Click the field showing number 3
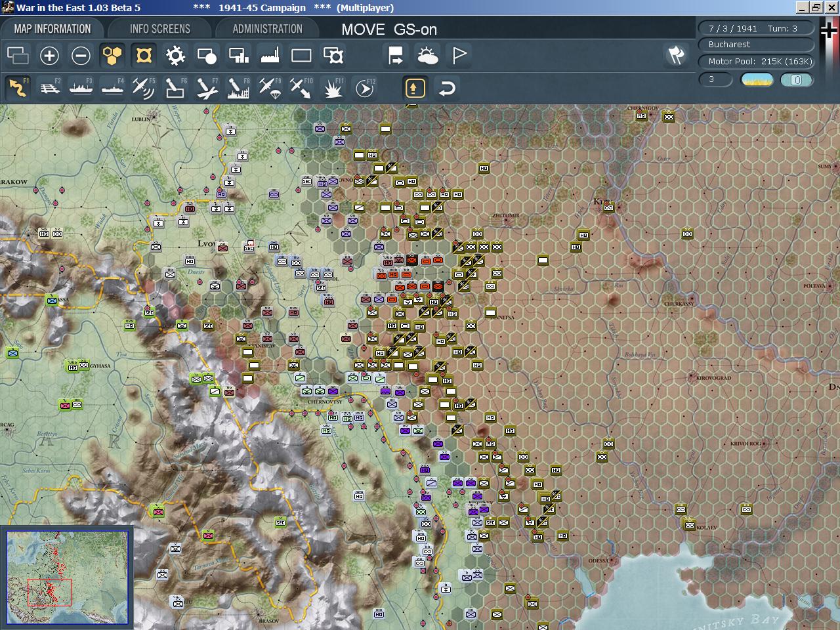 715,79
